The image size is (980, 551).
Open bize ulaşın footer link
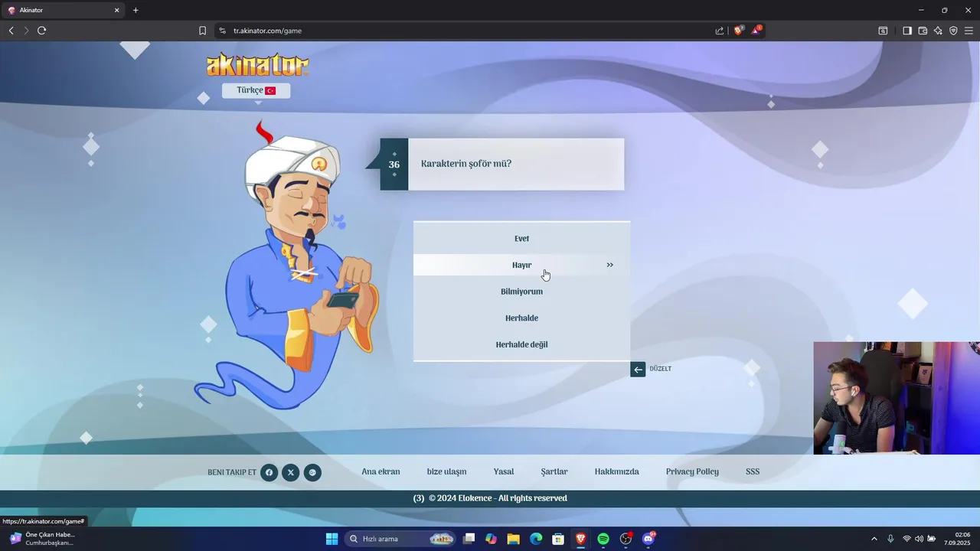446,471
